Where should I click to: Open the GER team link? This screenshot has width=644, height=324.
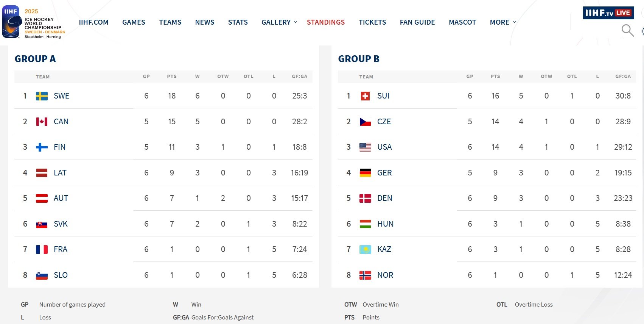click(384, 173)
